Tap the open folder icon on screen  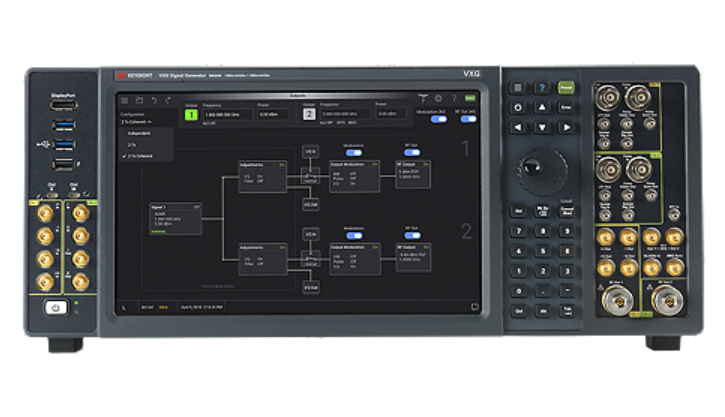point(139,100)
